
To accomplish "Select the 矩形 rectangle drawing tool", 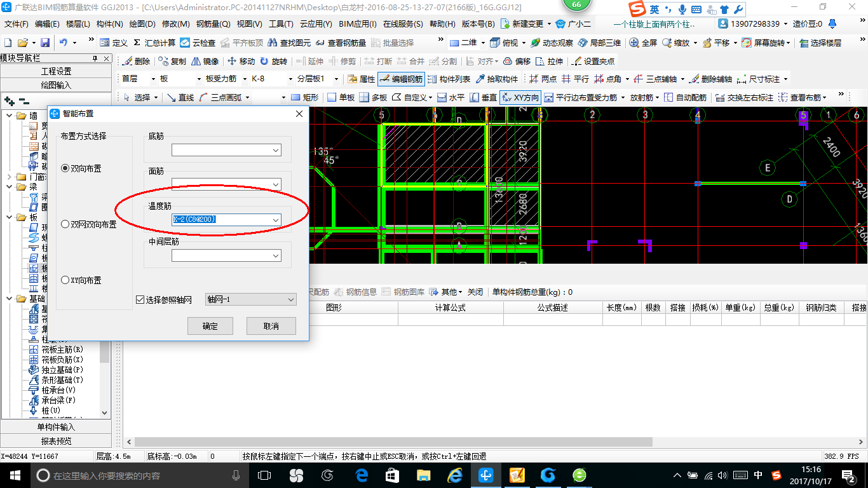I will [x=304, y=97].
